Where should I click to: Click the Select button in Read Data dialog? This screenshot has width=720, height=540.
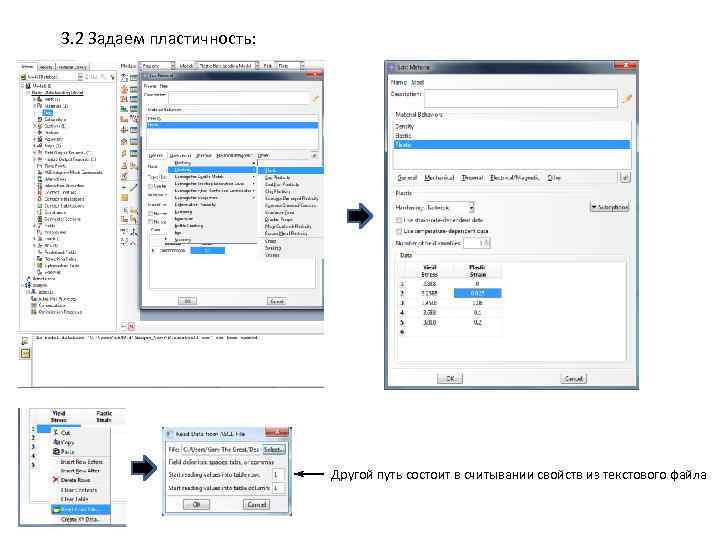(273, 450)
